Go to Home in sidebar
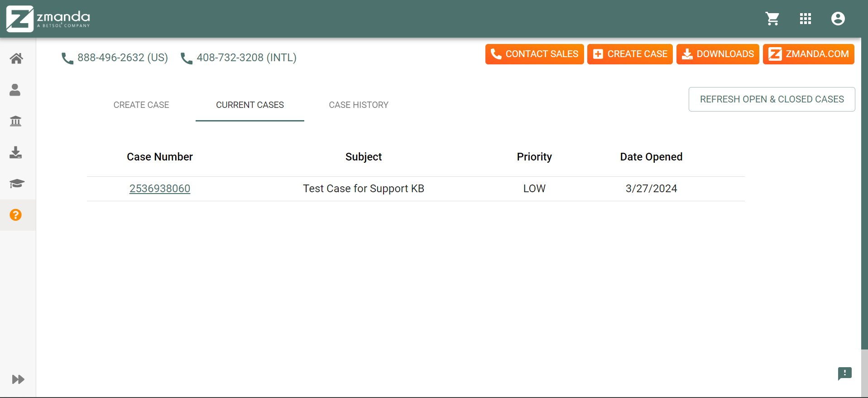 click(x=16, y=58)
